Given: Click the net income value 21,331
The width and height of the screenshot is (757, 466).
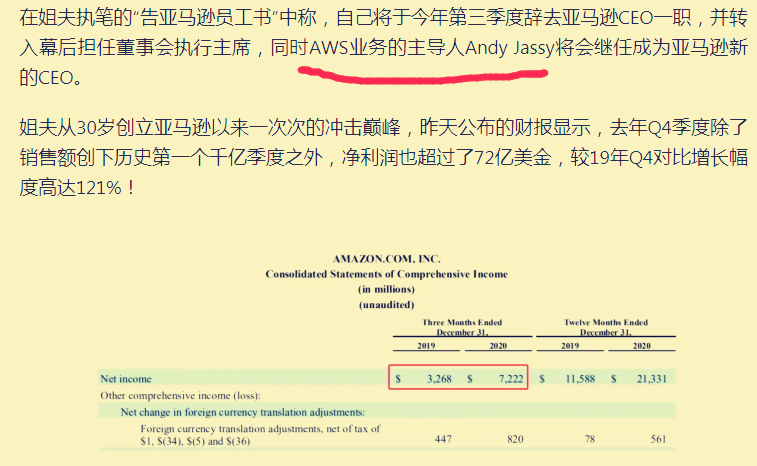Looking at the screenshot, I should [x=652, y=379].
